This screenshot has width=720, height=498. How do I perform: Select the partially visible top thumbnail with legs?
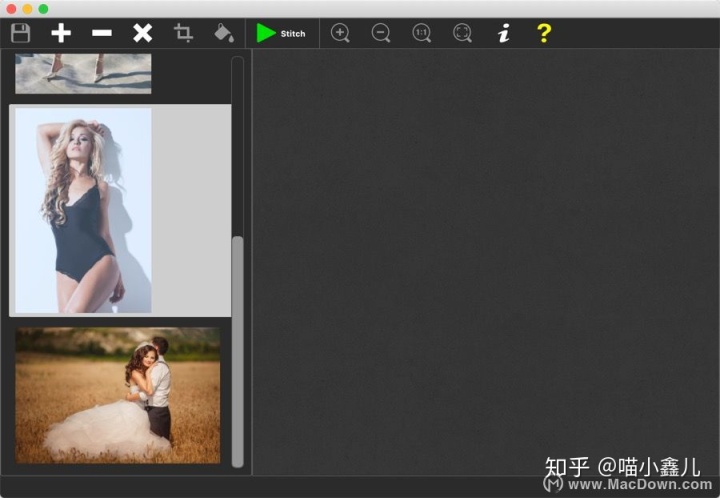click(x=83, y=73)
